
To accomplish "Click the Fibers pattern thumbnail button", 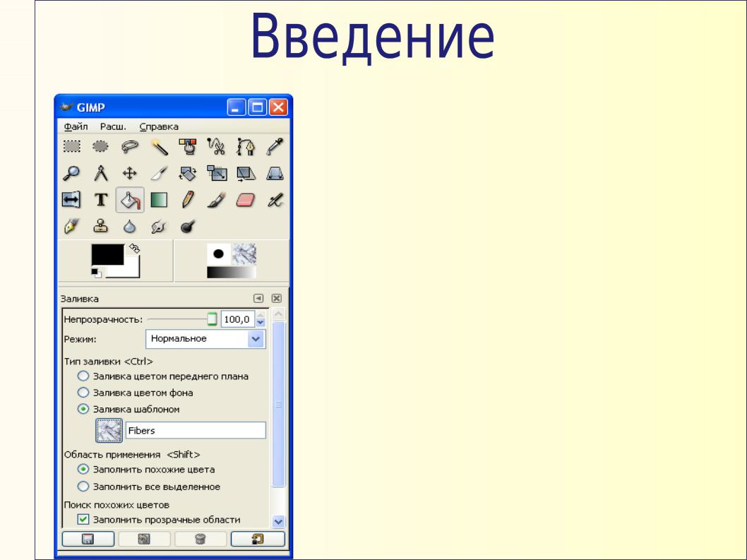I will (109, 430).
